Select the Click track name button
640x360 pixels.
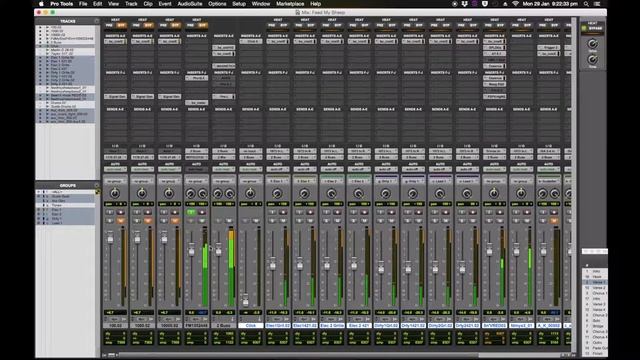250,326
